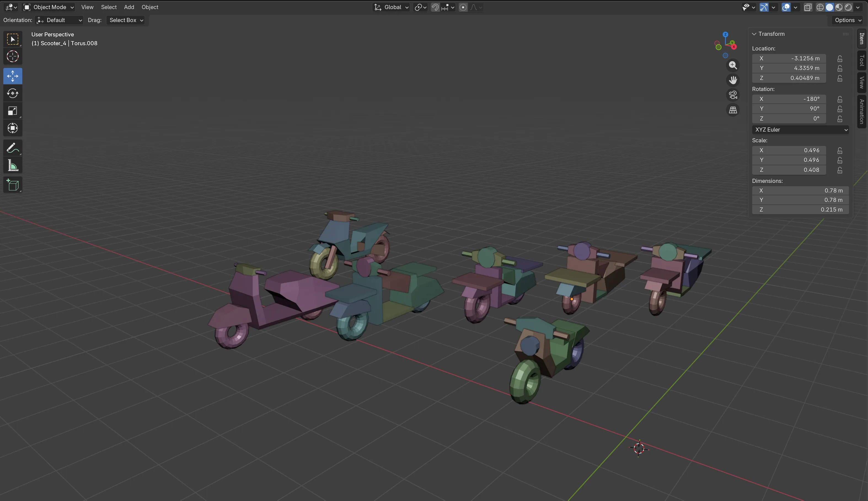
Task: Open the Options dropdown
Action: pos(848,20)
